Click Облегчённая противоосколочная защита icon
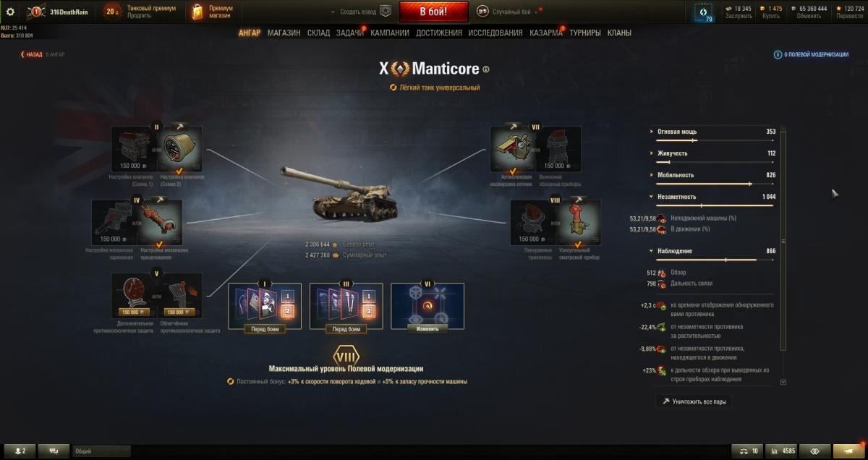The height and width of the screenshot is (460, 868). tap(179, 297)
